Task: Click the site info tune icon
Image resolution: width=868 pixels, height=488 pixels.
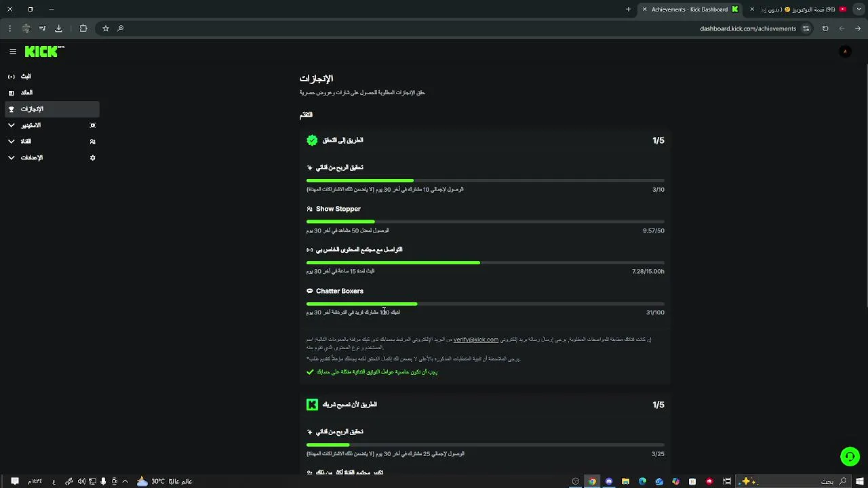Action: [x=806, y=28]
